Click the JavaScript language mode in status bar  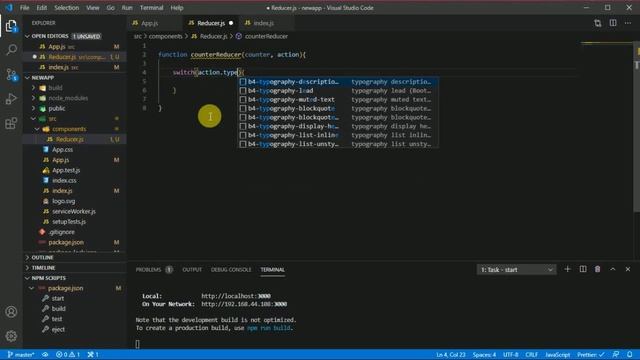click(x=558, y=355)
